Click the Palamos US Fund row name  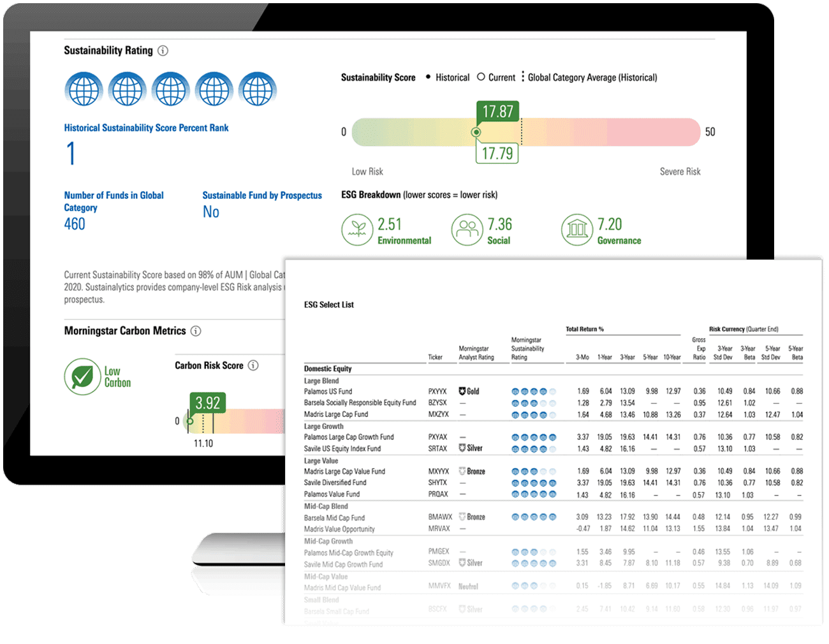[328, 392]
